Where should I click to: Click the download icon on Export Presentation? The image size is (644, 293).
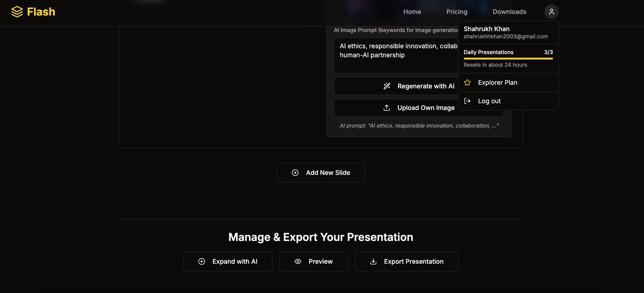click(x=373, y=261)
